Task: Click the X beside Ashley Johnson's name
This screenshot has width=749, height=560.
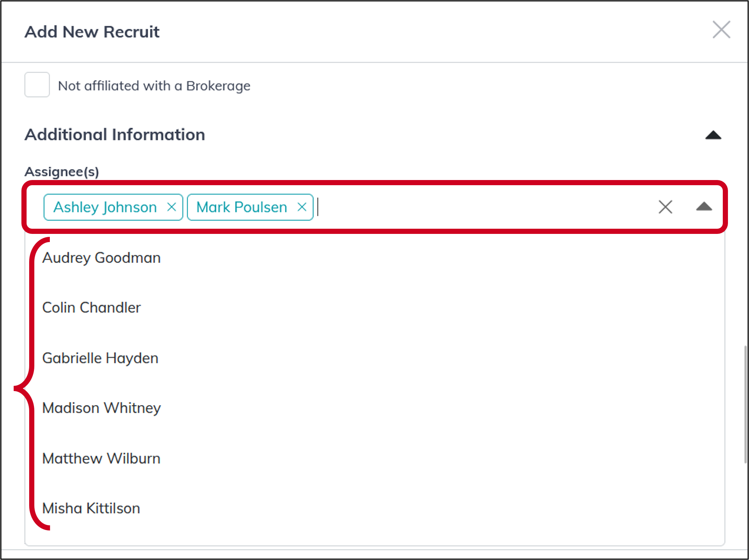Action: click(x=172, y=207)
